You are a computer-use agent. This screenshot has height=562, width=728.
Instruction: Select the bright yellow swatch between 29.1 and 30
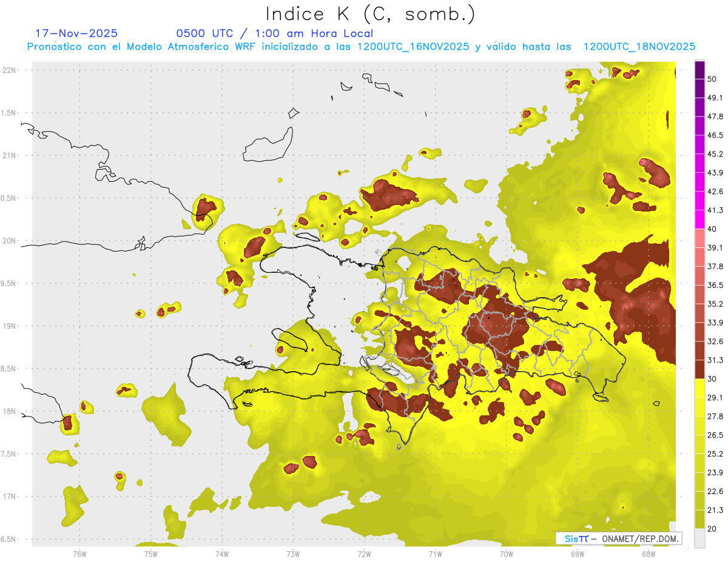click(700, 388)
